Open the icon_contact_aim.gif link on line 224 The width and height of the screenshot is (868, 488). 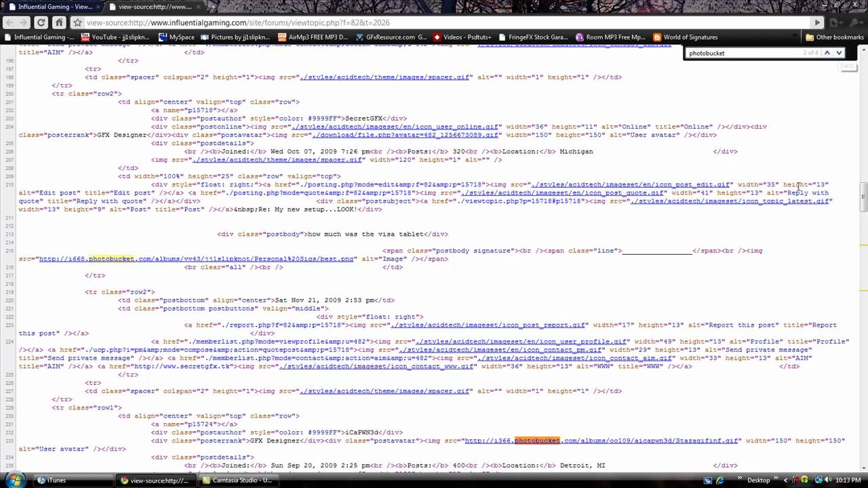coord(576,358)
